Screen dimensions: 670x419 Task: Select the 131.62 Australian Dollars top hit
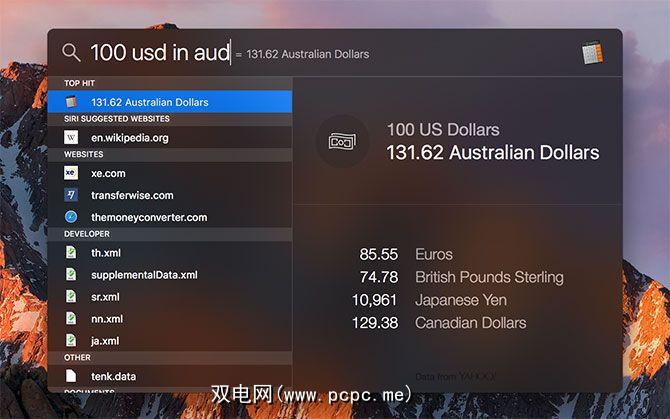click(x=170, y=102)
